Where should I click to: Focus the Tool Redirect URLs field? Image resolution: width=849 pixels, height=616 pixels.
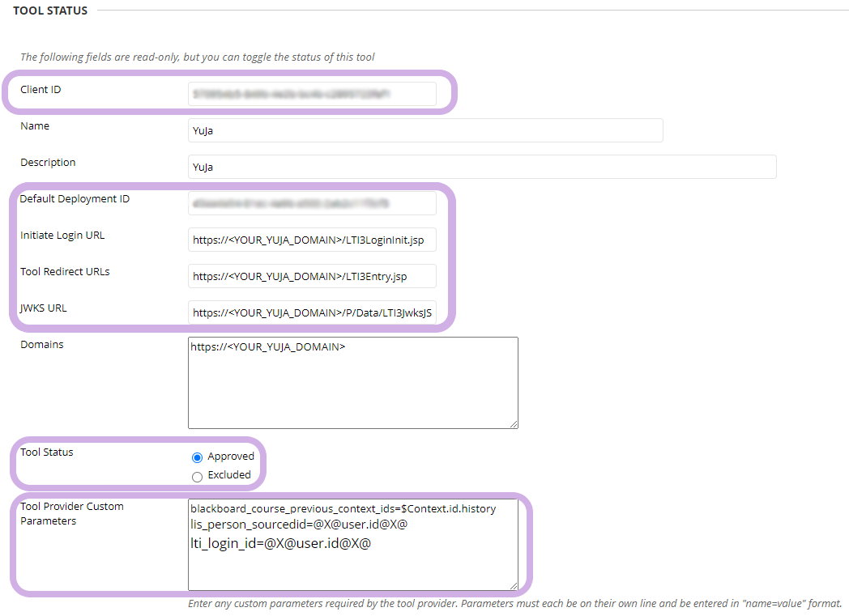[x=312, y=276]
